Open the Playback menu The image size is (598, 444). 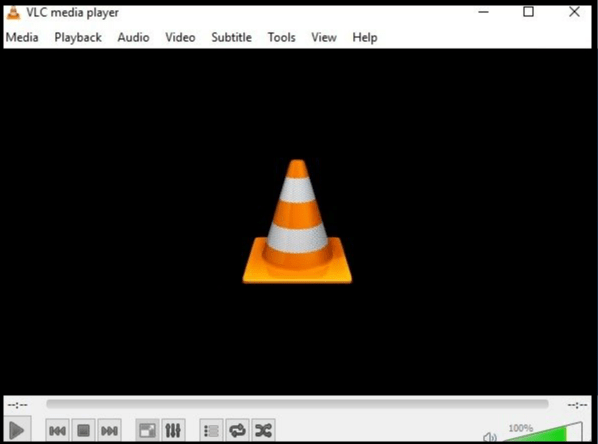[x=78, y=37]
